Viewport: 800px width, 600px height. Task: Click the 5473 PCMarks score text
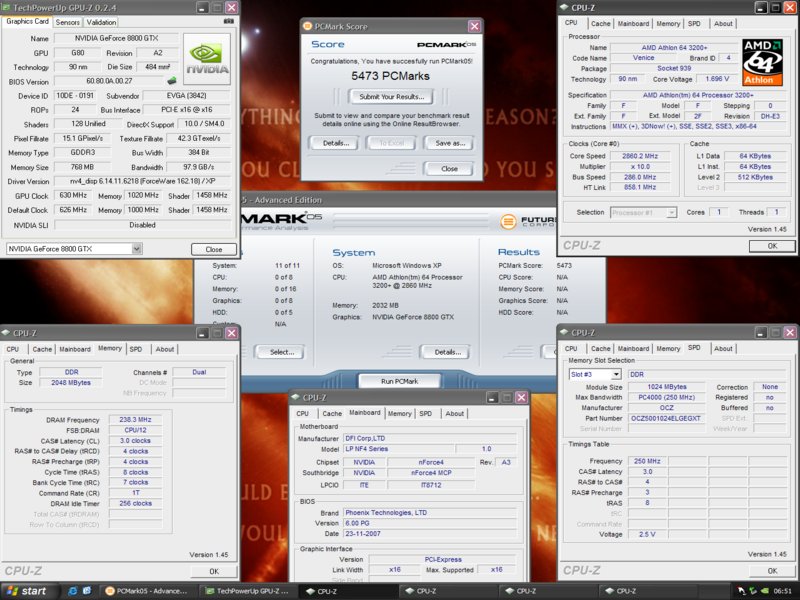click(x=390, y=76)
